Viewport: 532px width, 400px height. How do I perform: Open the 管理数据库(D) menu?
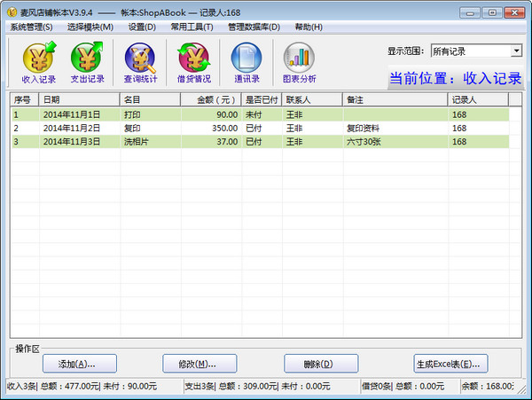(x=254, y=27)
